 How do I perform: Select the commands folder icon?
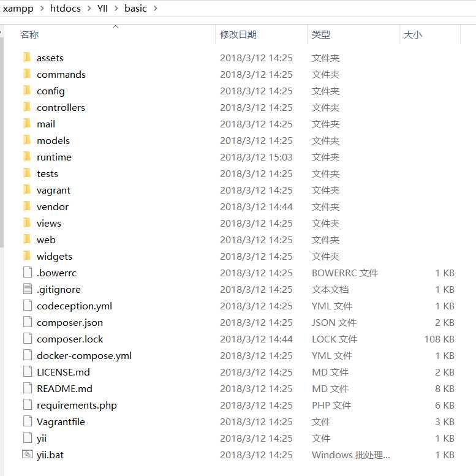coord(27,74)
